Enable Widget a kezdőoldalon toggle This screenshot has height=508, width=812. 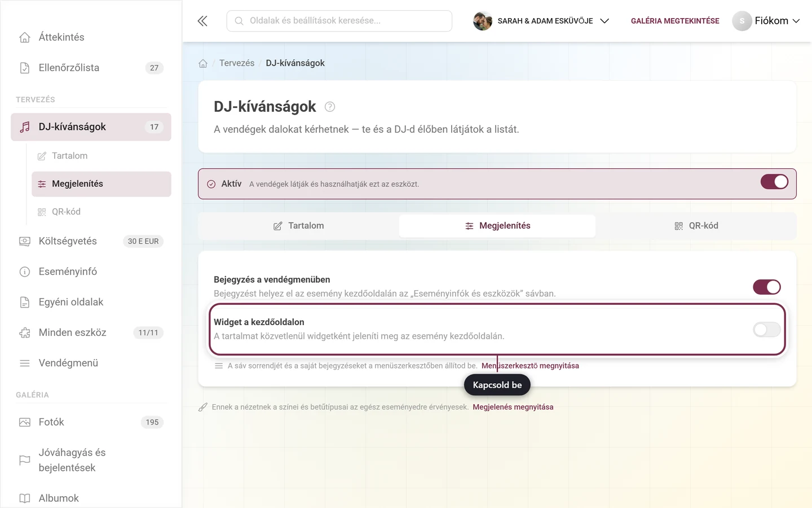(767, 330)
